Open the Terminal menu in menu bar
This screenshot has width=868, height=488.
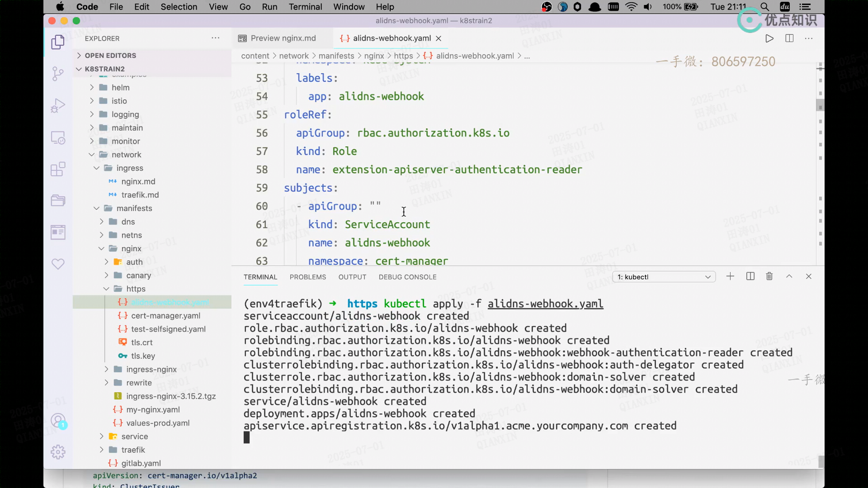305,7
